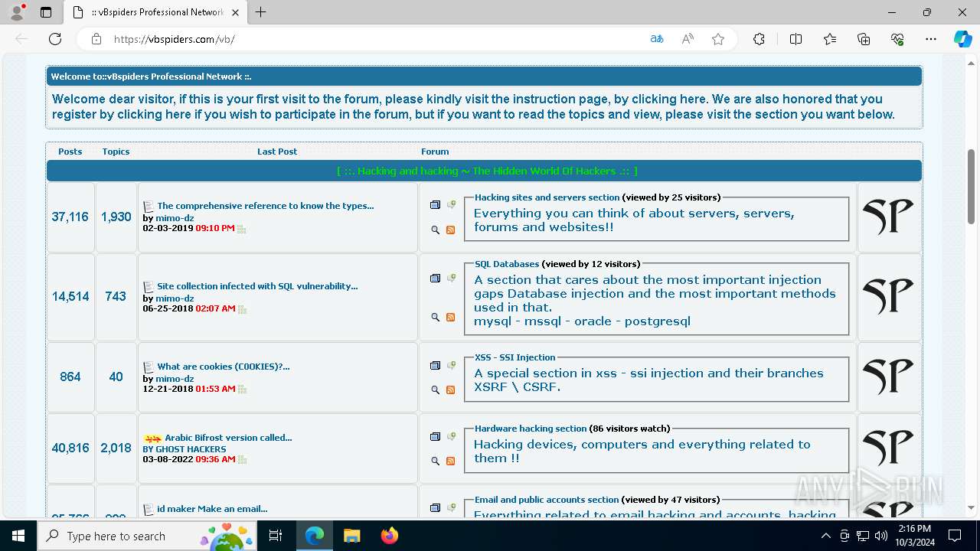980x551 pixels.
Task: Toggle Split screen view in Edge
Action: 795,39
